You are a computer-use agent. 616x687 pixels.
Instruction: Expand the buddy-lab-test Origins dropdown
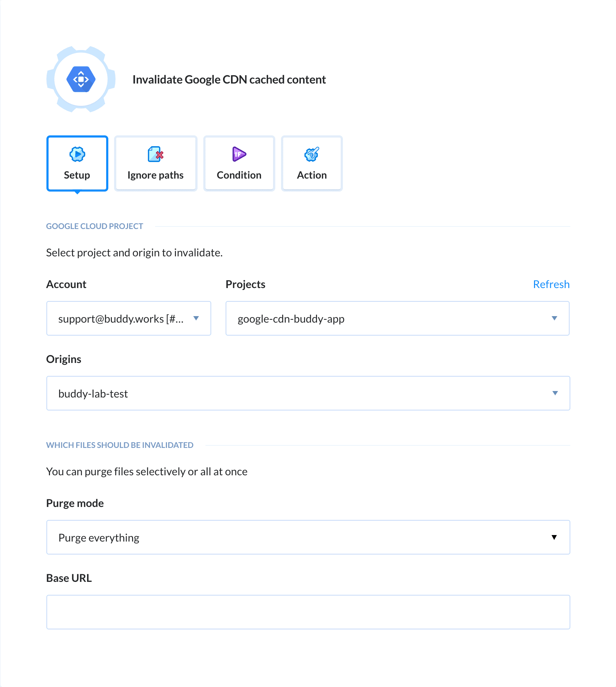308,393
